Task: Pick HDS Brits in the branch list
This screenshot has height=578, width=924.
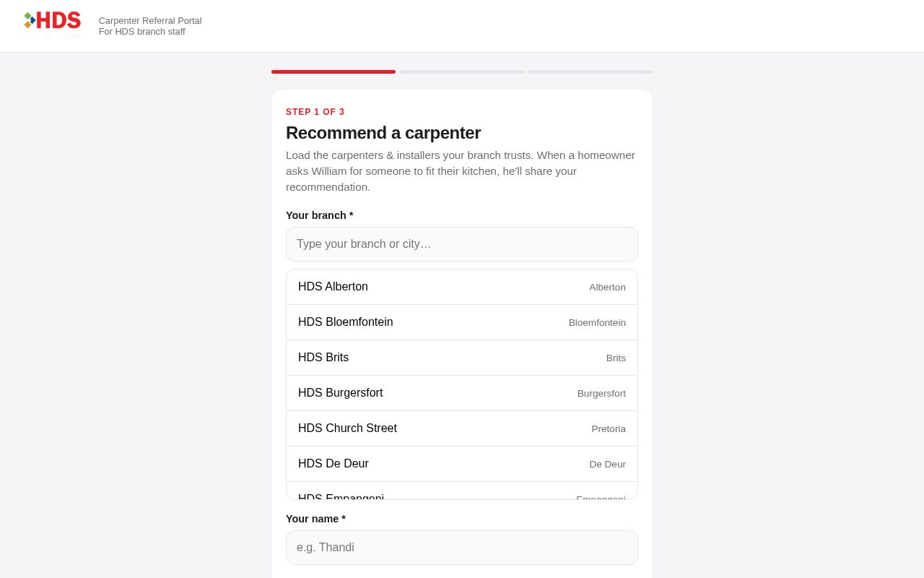Action: tap(462, 358)
